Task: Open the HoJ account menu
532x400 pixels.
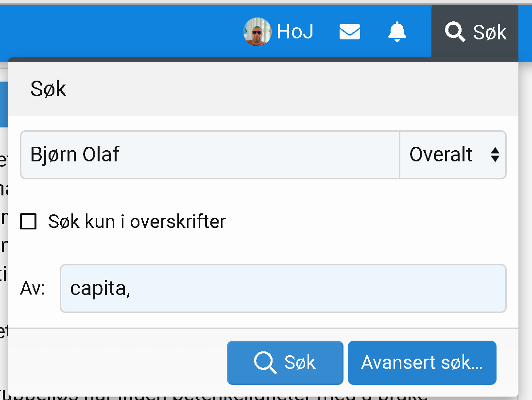Action: (x=278, y=32)
